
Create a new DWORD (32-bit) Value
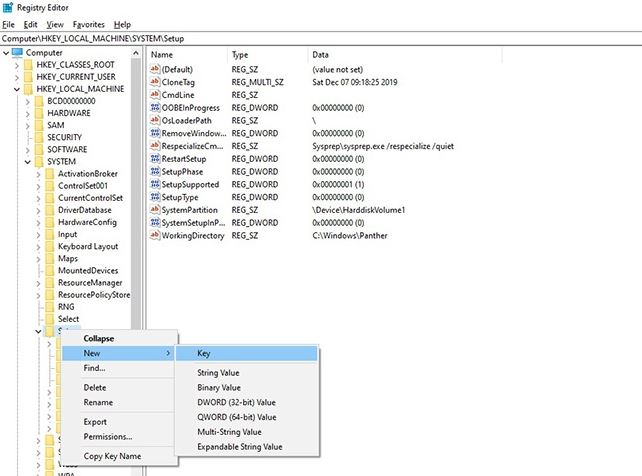click(x=246, y=402)
